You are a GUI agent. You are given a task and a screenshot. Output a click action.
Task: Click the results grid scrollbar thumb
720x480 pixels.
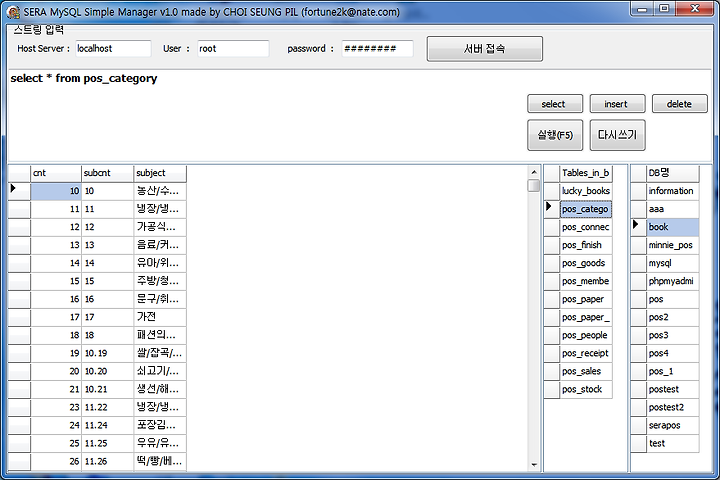[x=534, y=186]
